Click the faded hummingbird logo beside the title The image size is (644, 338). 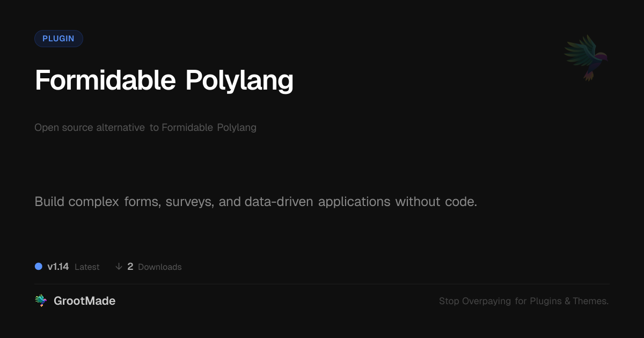point(587,57)
